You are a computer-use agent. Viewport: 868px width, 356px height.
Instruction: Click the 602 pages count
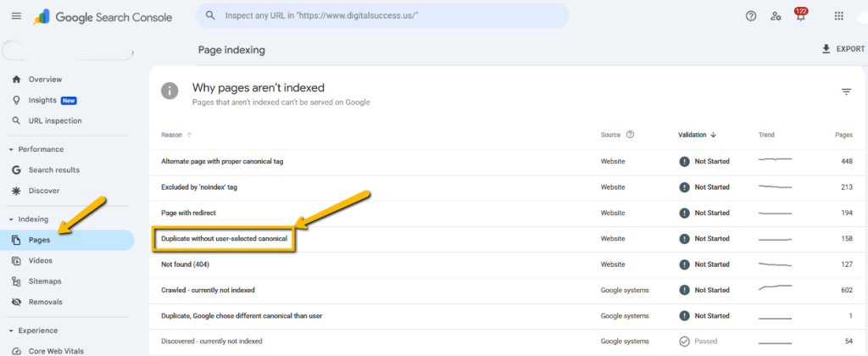[846, 290]
